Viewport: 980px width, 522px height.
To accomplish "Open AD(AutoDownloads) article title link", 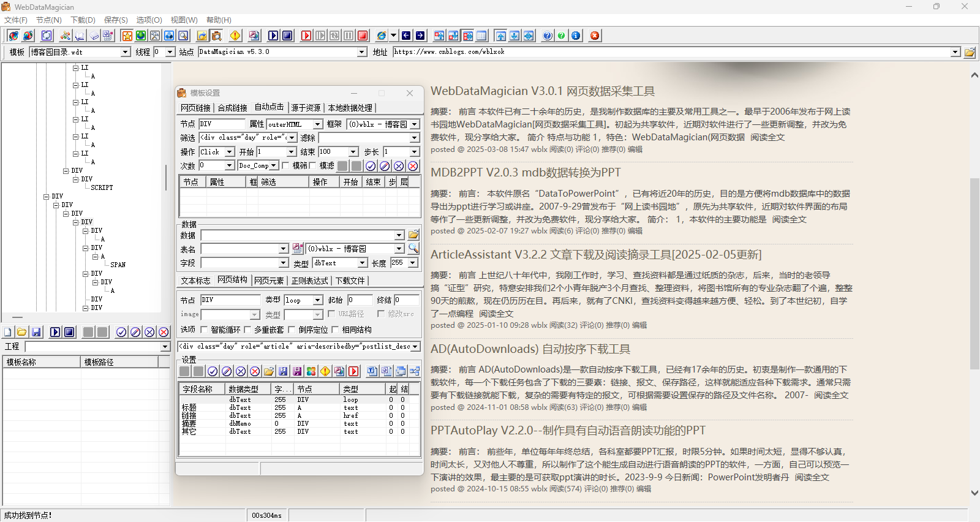I will point(530,349).
